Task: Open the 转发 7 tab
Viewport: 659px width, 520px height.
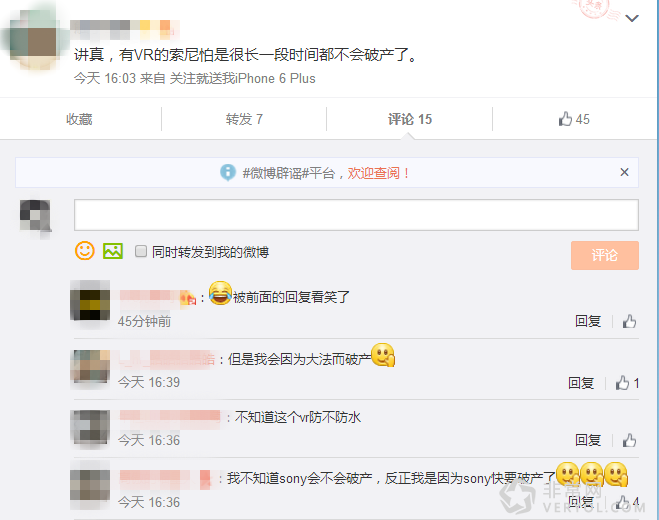Action: click(244, 119)
